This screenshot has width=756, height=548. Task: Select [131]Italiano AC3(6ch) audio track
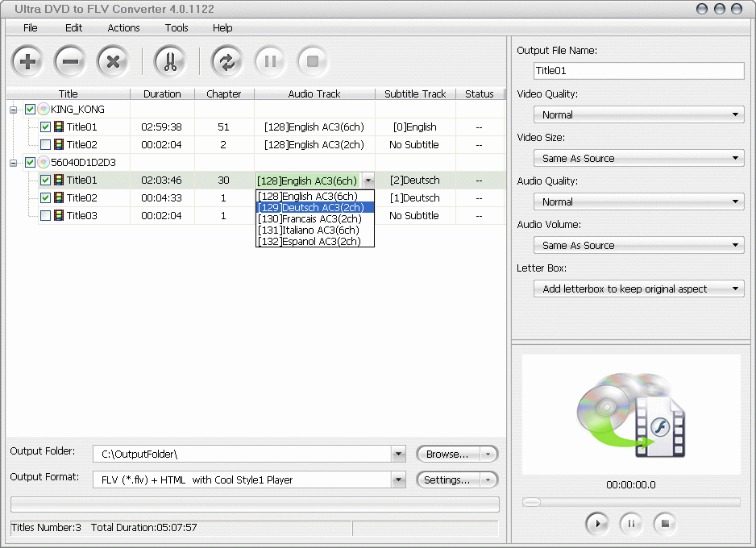point(315,230)
